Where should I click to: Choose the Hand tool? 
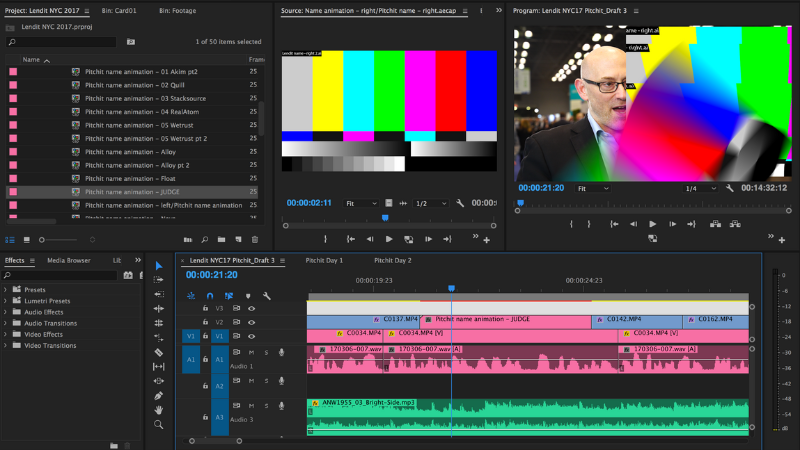[158, 410]
